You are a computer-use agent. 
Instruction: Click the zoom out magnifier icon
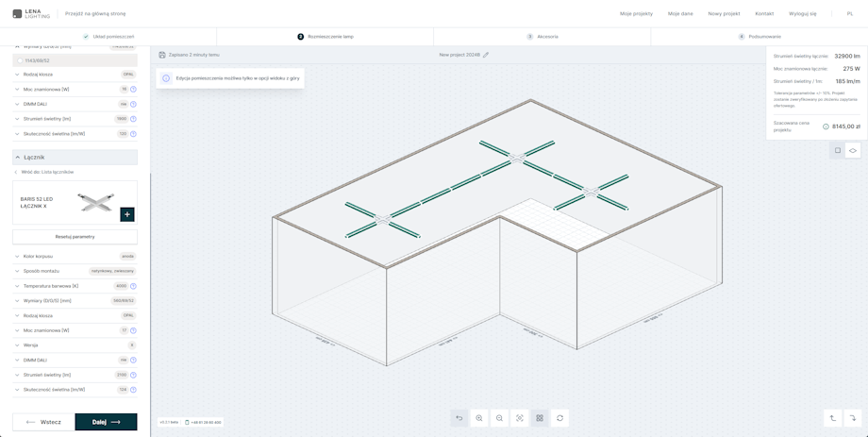click(499, 418)
